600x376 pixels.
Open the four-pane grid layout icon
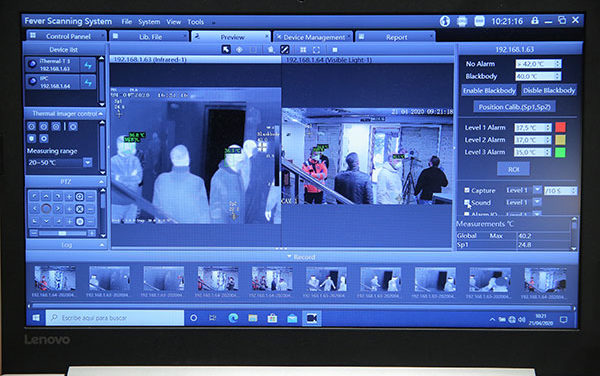click(x=303, y=50)
